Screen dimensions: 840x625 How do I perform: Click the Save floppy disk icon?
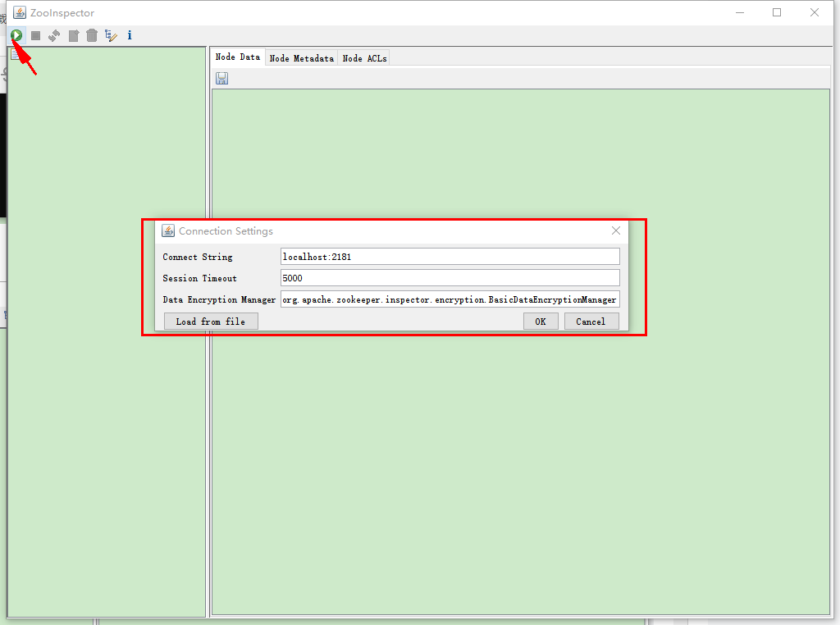tap(221, 78)
